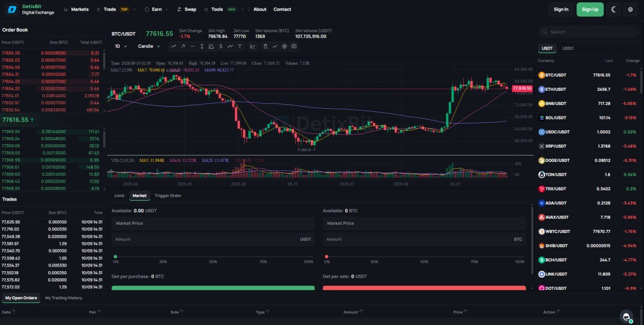644x325 pixels.
Task: Open the chart indicators icon
Action: click(253, 46)
